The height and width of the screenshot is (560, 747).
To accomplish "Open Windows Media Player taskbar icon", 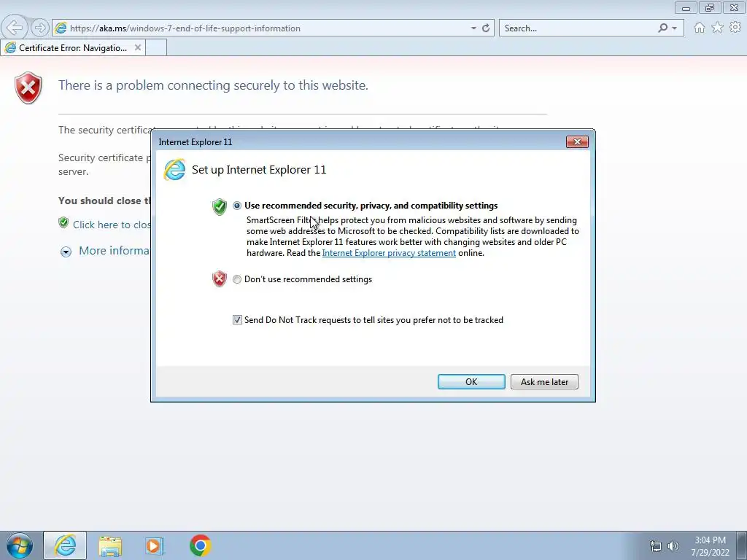I will click(155, 545).
